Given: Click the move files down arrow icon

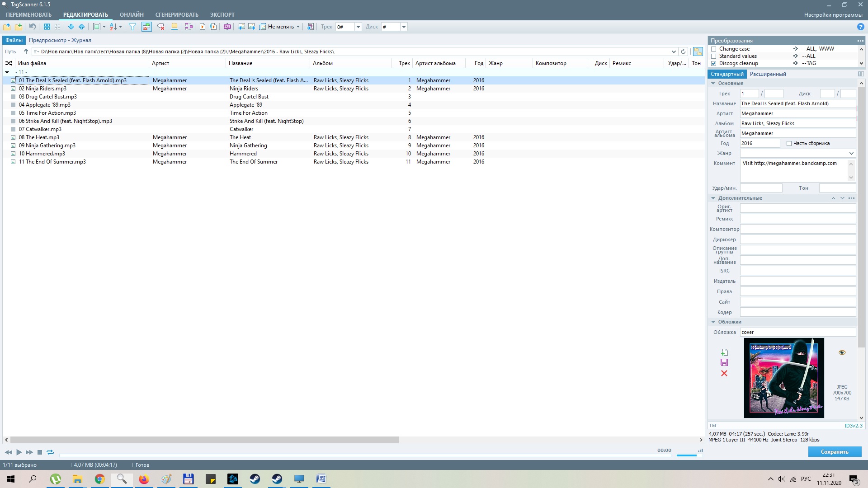Looking at the screenshot, I should 71,27.
